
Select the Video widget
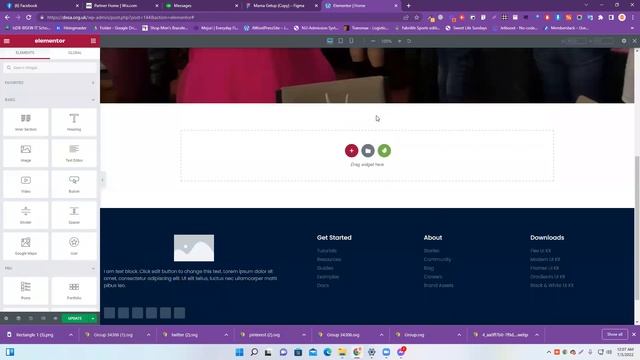coord(26,184)
